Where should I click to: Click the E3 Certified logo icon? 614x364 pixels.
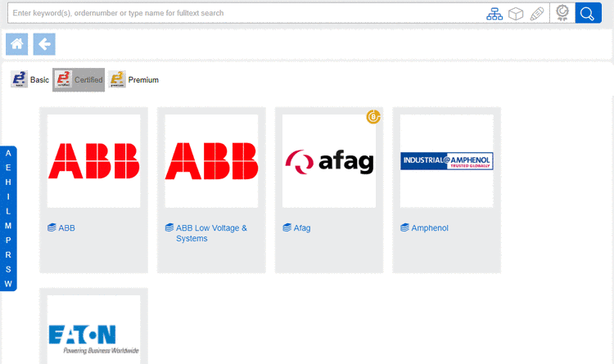63,79
